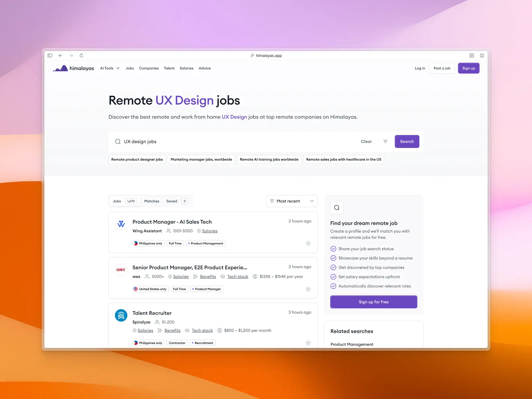Viewport: 532px width, 399px height.
Task: Click the Wing Assistant company logo
Action: click(x=121, y=224)
